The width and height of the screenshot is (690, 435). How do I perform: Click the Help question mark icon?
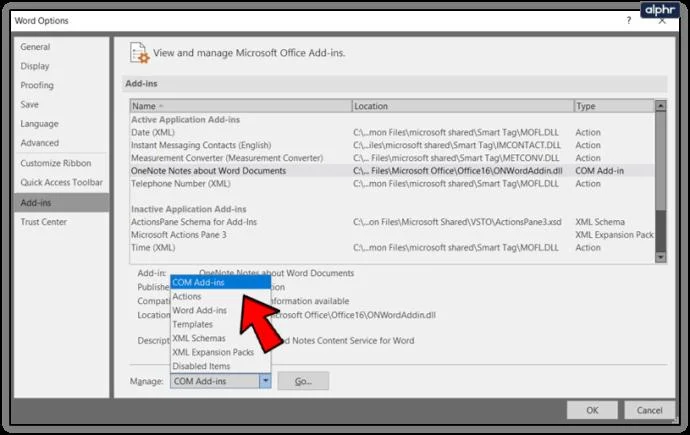(x=629, y=20)
